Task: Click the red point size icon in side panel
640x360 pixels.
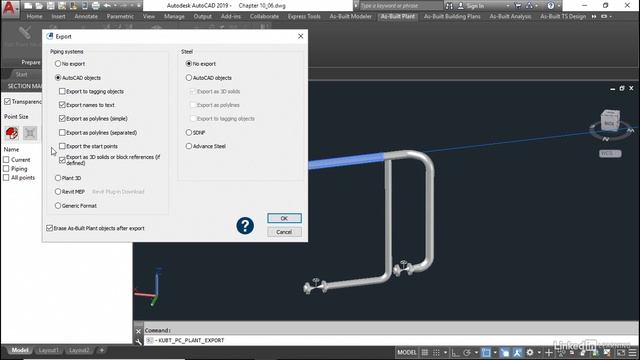Action: click(12, 133)
